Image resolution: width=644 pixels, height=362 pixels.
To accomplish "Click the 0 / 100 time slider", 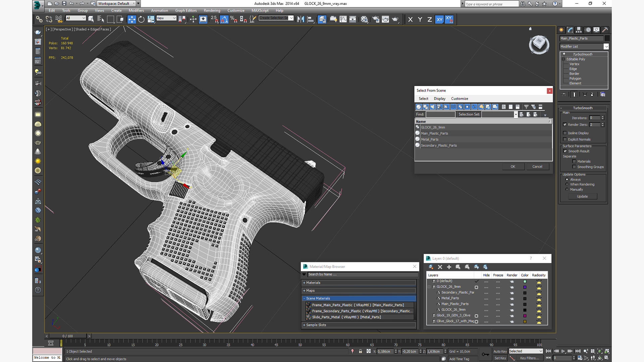I will click(x=68, y=336).
